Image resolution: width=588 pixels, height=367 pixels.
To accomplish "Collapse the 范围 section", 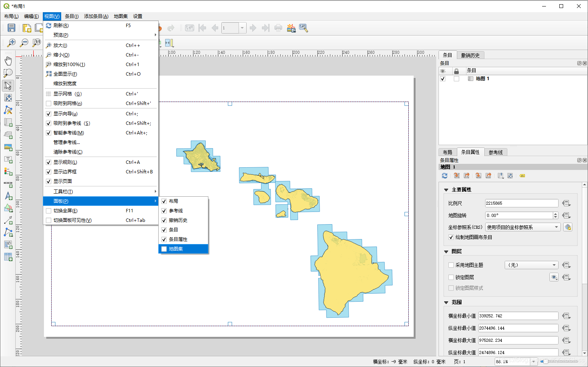I will [446, 302].
